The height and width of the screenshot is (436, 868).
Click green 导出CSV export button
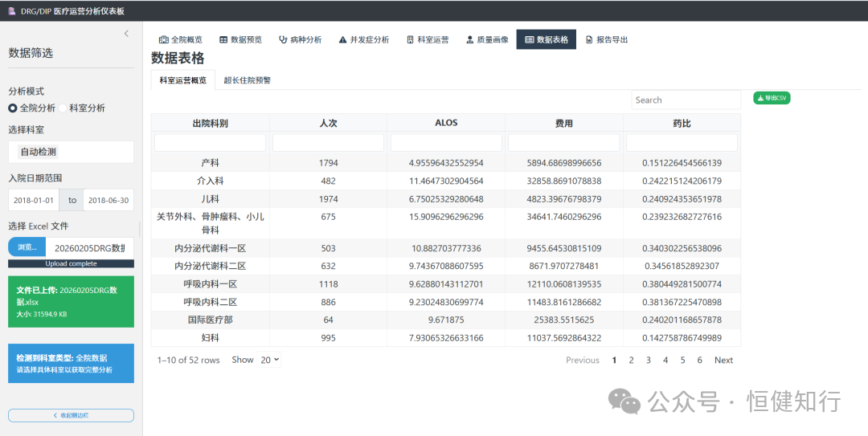click(x=772, y=98)
